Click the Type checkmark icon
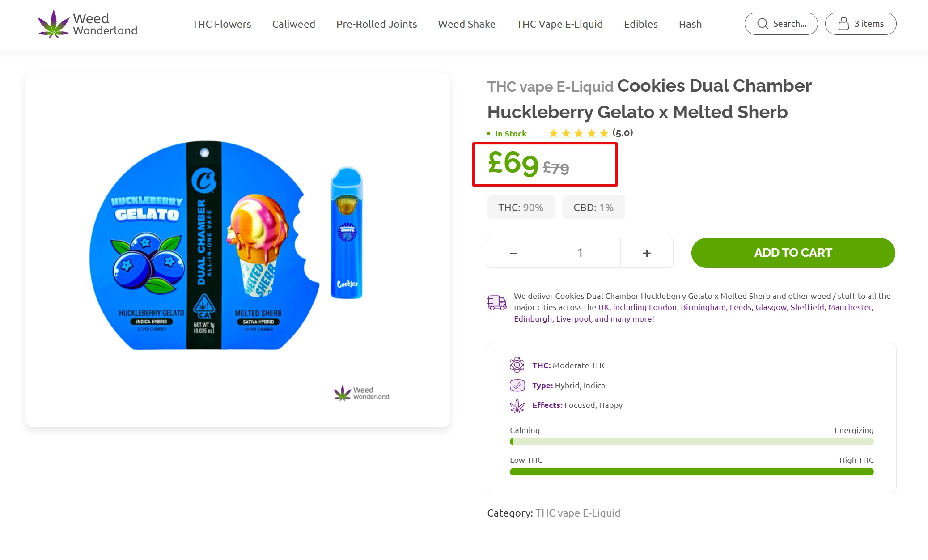928x560 pixels. click(x=517, y=385)
